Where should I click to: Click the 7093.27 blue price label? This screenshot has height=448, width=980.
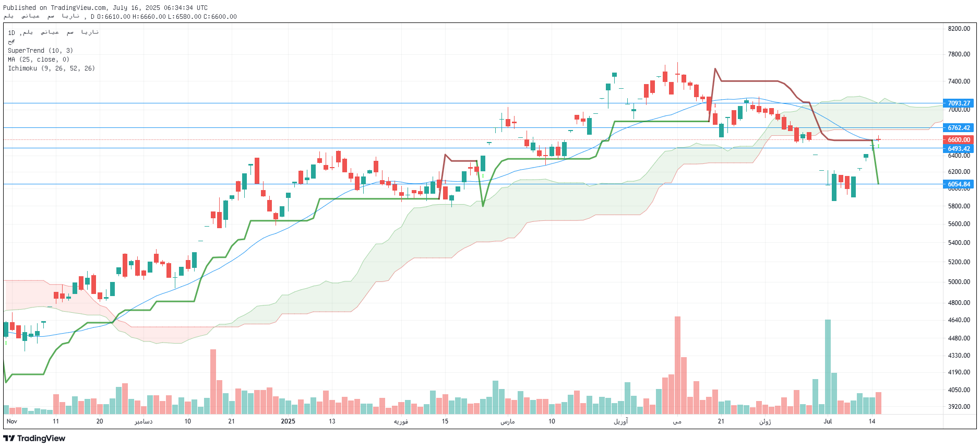click(x=959, y=103)
